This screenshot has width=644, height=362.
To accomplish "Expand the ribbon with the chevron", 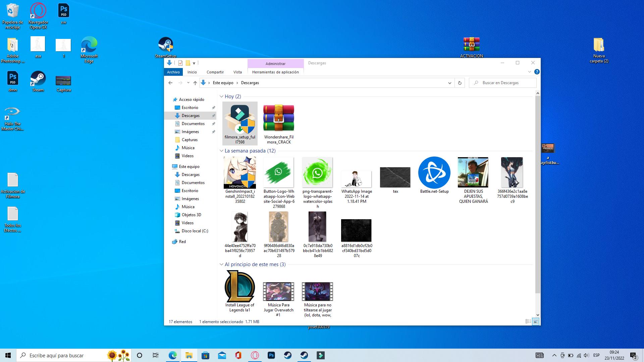I will (529, 72).
